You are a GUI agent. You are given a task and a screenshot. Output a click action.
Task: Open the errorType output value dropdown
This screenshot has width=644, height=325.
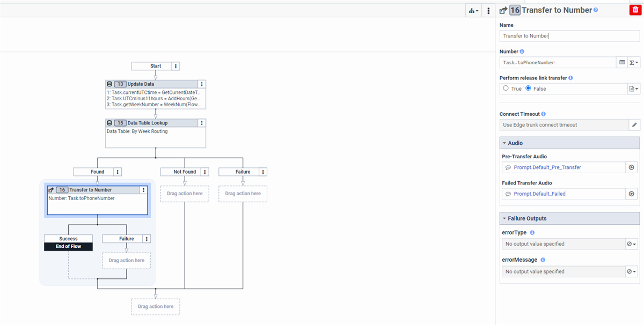click(631, 244)
